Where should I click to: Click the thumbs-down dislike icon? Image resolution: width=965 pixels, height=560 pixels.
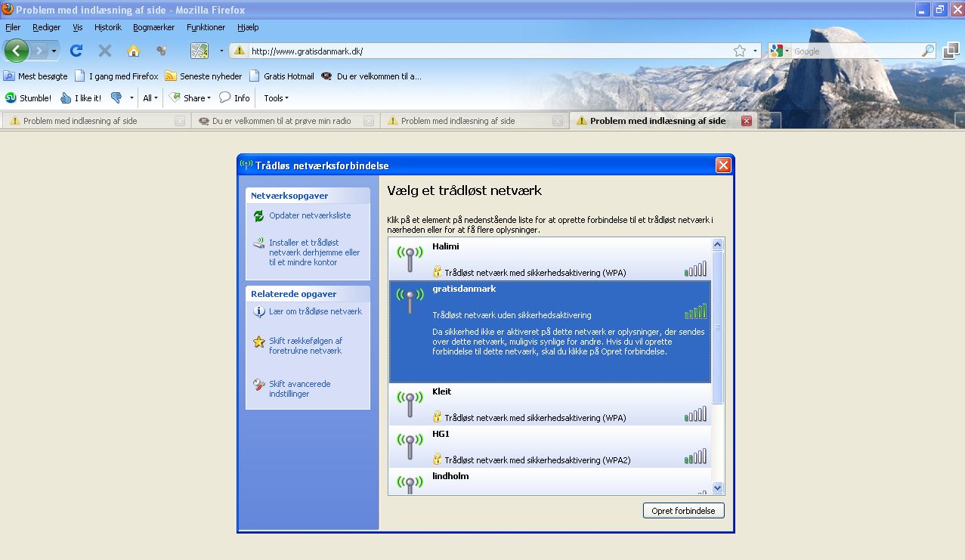click(x=116, y=98)
